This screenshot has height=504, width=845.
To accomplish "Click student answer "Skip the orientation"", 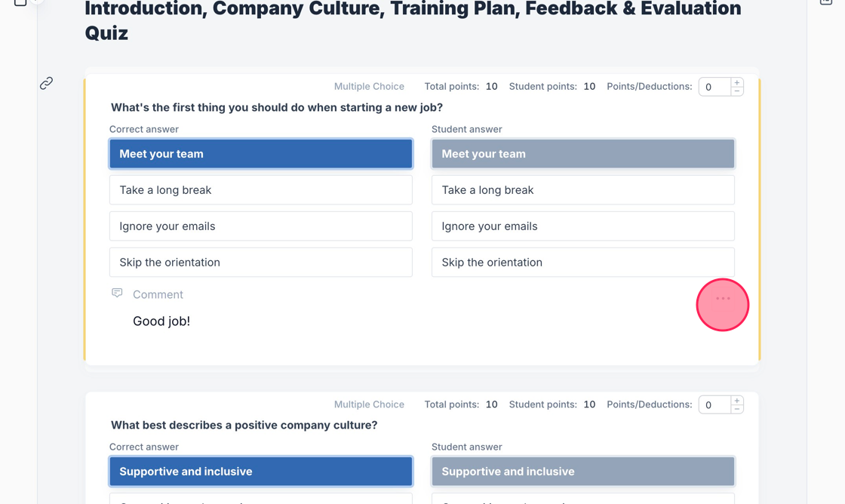I will [582, 263].
